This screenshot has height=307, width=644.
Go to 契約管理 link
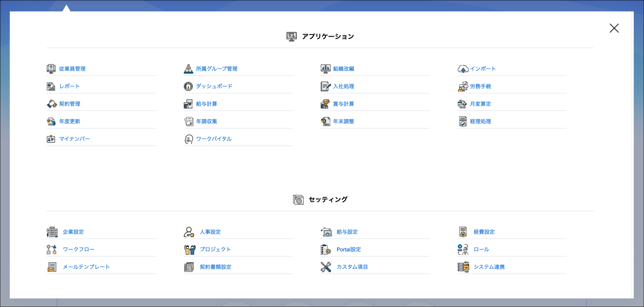coord(70,104)
